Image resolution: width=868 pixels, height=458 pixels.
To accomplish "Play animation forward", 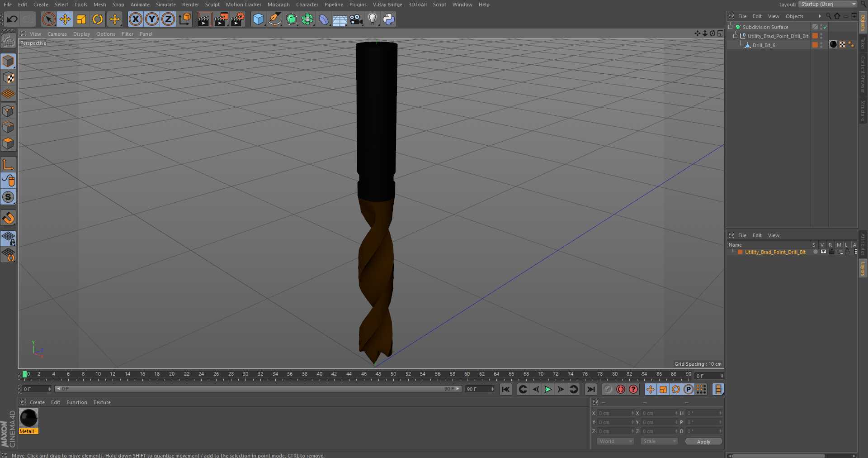I will tap(548, 389).
